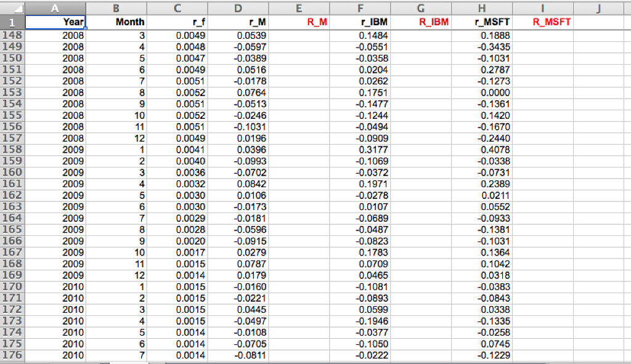Click r_MSFT value 0.0745
The width and height of the screenshot is (631, 364).
point(482,344)
